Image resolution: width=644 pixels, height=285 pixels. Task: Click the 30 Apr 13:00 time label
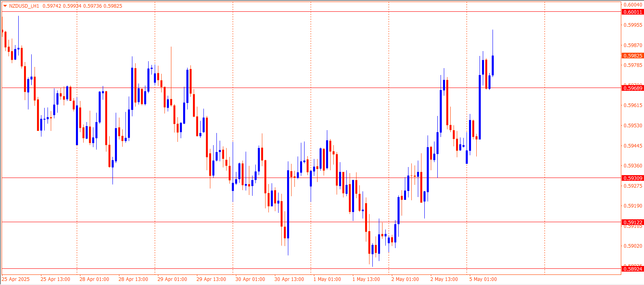pos(289,279)
